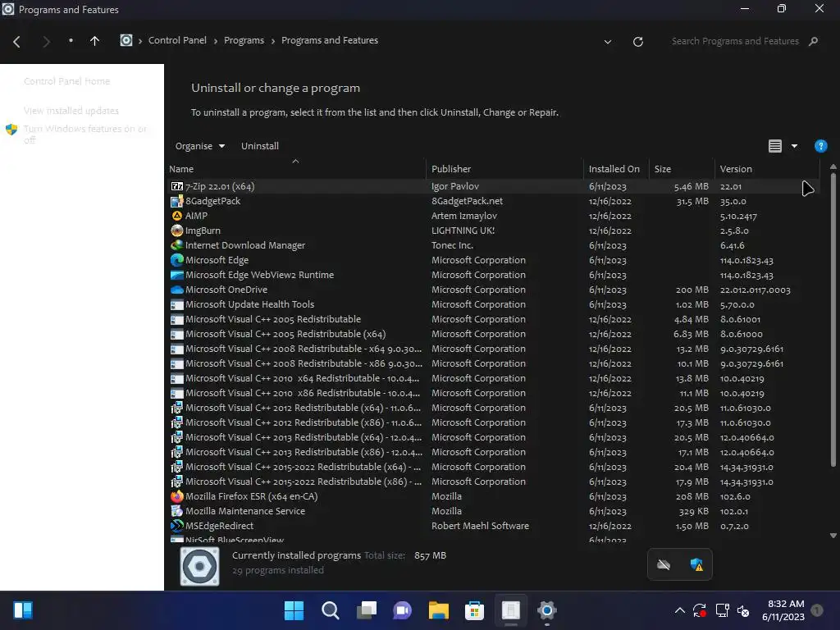Click the ImgBurn disc icon
Viewport: 840px width, 630px height.
tap(177, 231)
